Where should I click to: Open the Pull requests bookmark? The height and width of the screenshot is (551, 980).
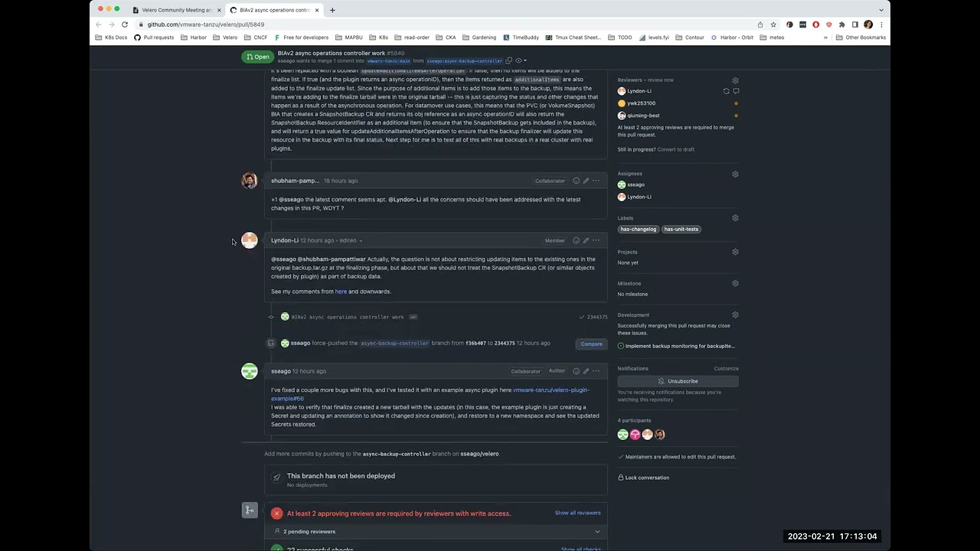[154, 37]
